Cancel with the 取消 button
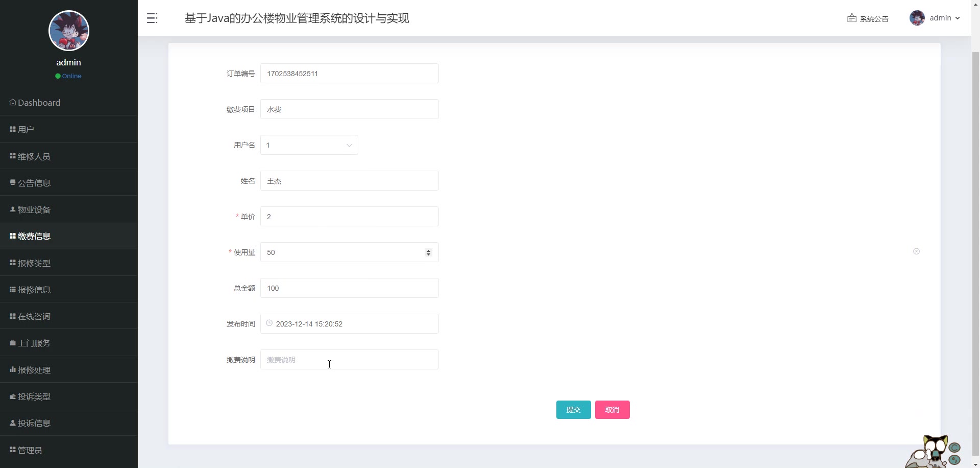Viewport: 980px width, 468px height. point(612,410)
